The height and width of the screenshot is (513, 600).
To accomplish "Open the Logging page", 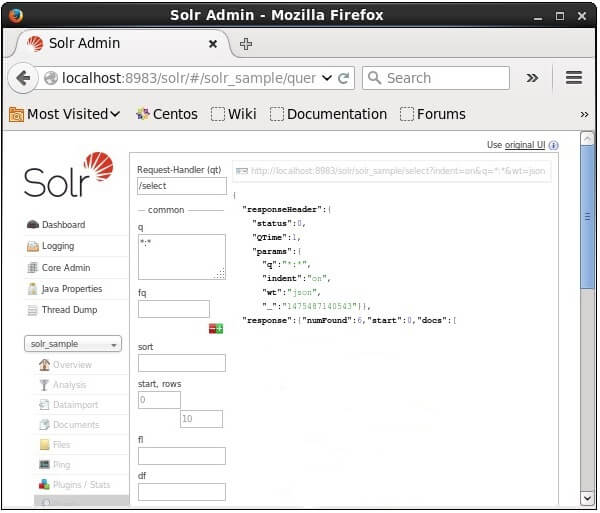I will pyautogui.click(x=58, y=246).
